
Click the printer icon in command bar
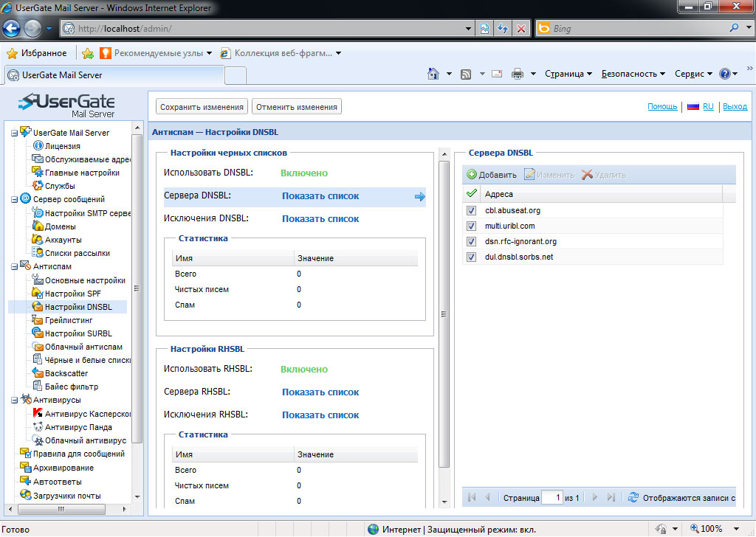pos(518,74)
